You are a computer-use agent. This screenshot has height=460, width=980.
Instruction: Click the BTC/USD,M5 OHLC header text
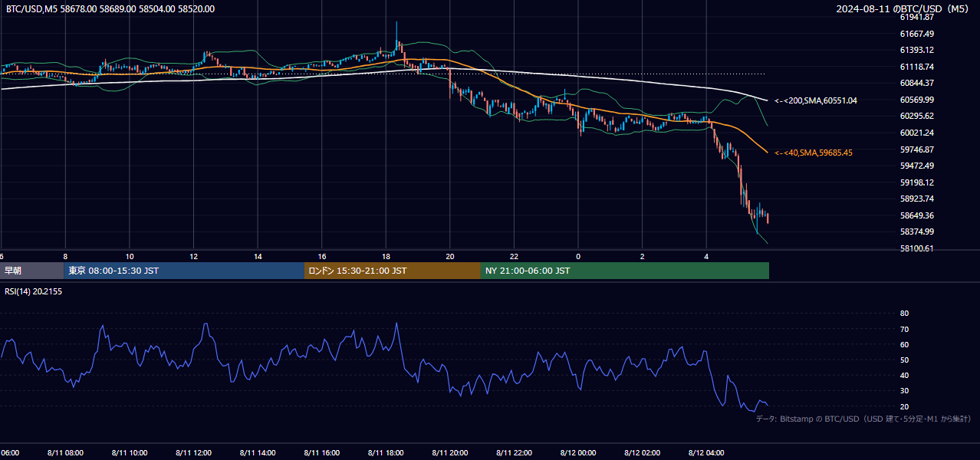(x=110, y=9)
